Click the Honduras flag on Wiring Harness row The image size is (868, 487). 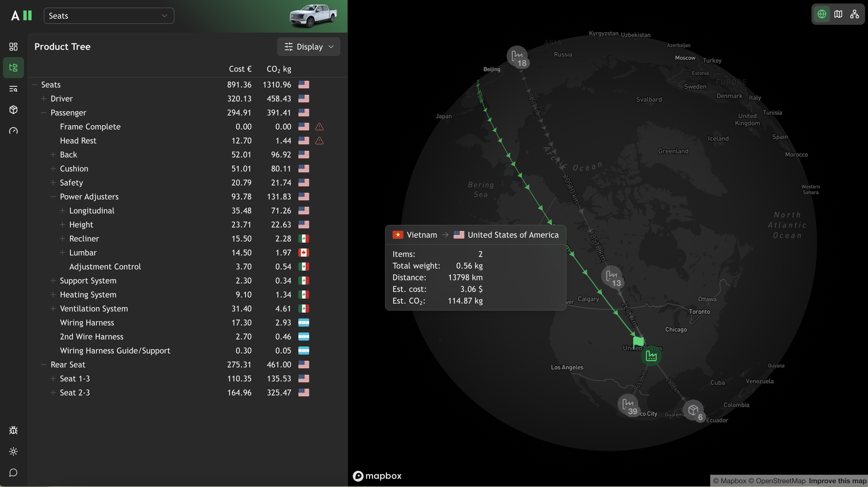tap(304, 323)
